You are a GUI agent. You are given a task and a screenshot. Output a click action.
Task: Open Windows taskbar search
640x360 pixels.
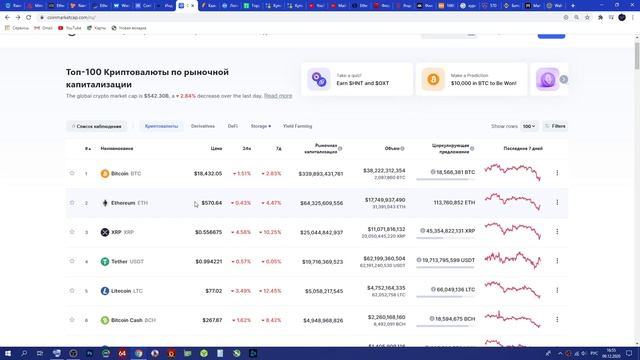[x=24, y=353]
